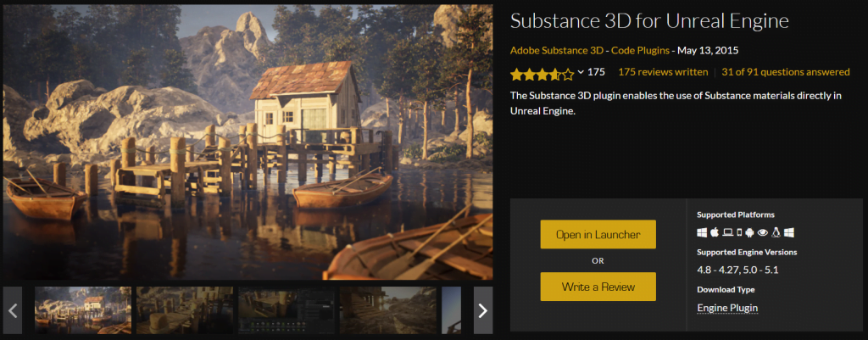
Task: Click the mobile phone iOS platform icon
Action: click(739, 232)
